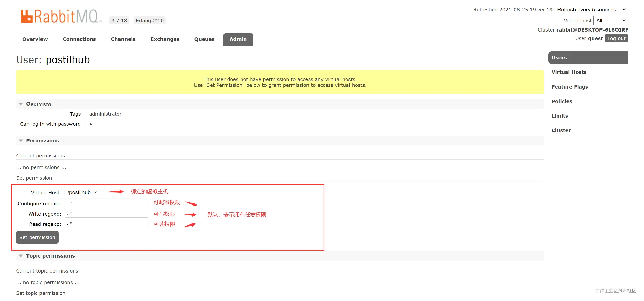
Task: Click the Erlang 22.0 version badge
Action: (x=150, y=21)
